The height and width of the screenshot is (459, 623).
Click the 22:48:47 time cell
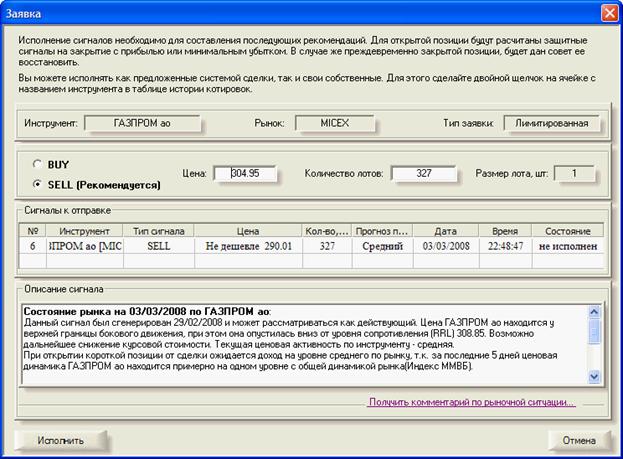point(505,246)
